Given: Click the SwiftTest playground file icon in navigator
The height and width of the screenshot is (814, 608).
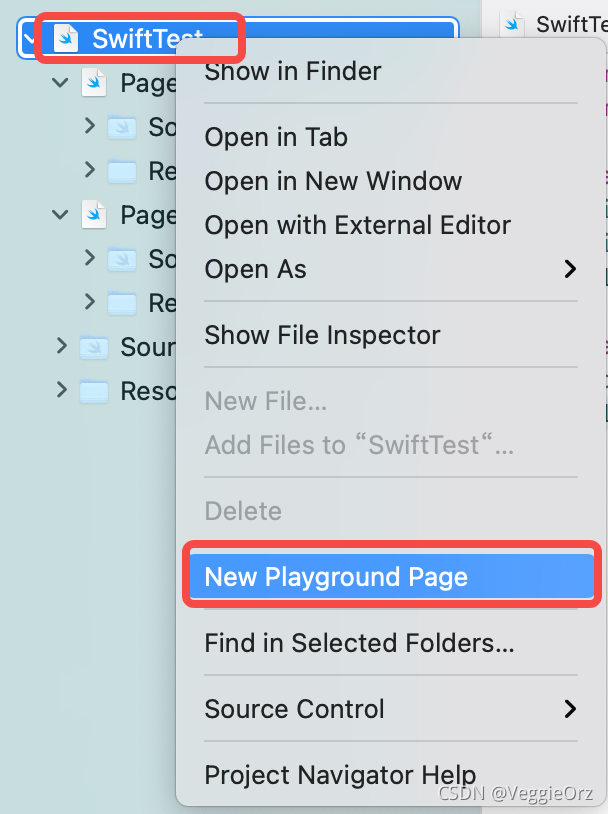Looking at the screenshot, I should [66, 38].
